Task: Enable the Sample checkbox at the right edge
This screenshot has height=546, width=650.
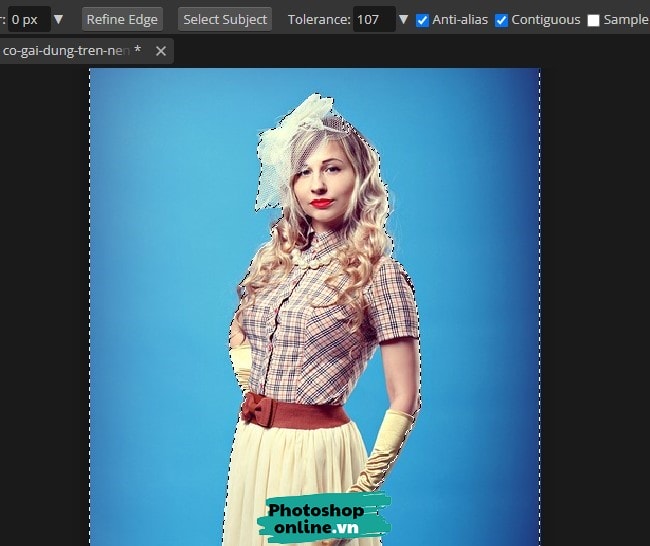Action: click(x=594, y=20)
